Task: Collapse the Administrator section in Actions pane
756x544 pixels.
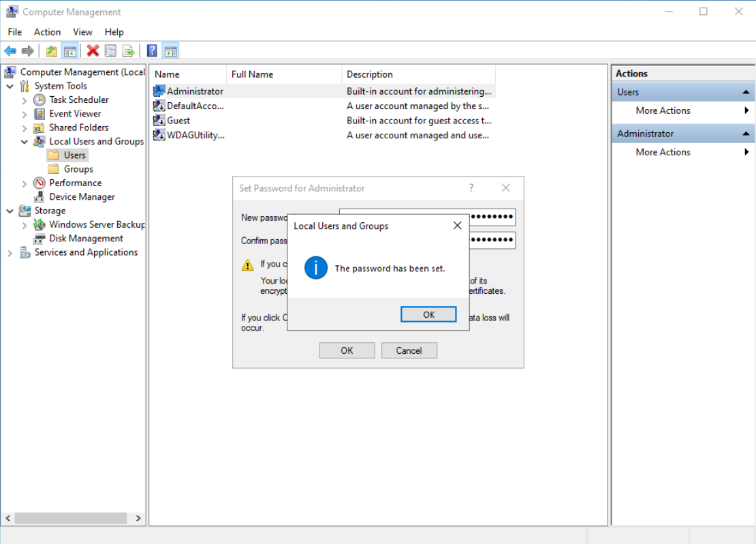Action: point(746,134)
